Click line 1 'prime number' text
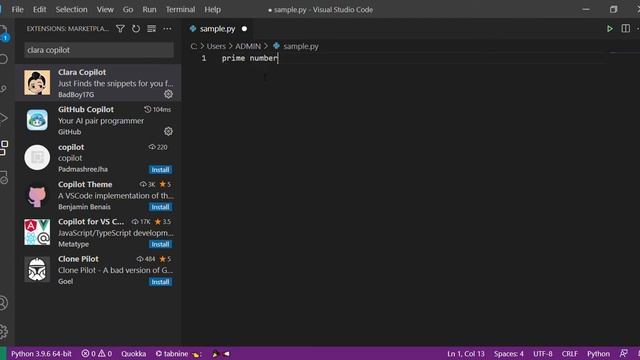The height and width of the screenshot is (360, 640). pyautogui.click(x=249, y=58)
